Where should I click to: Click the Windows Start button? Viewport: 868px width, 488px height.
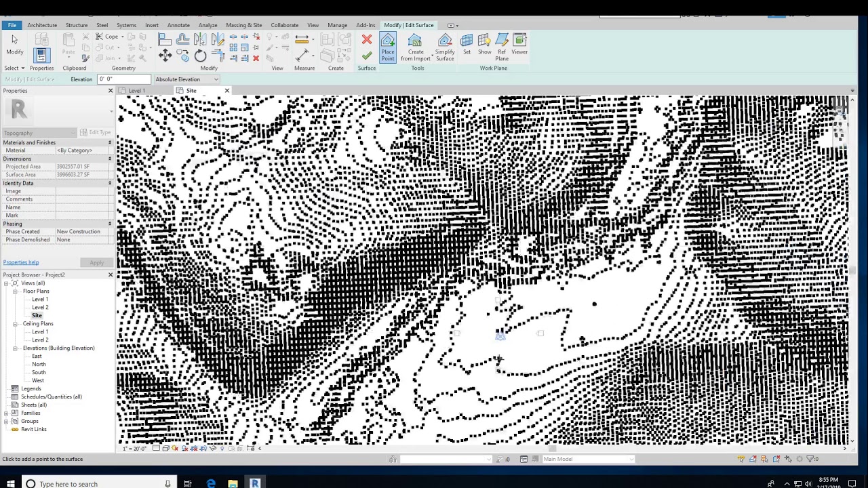10,483
